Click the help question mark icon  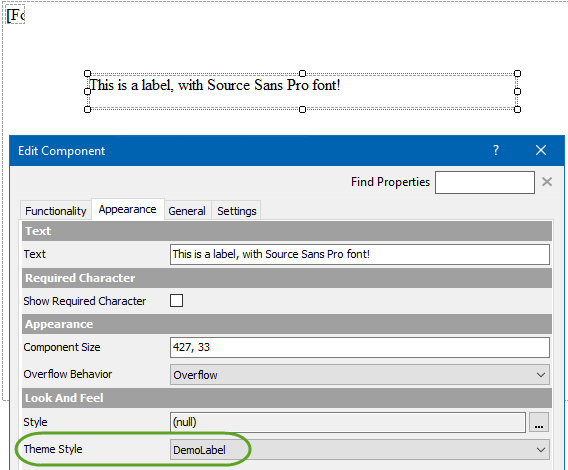(496, 150)
